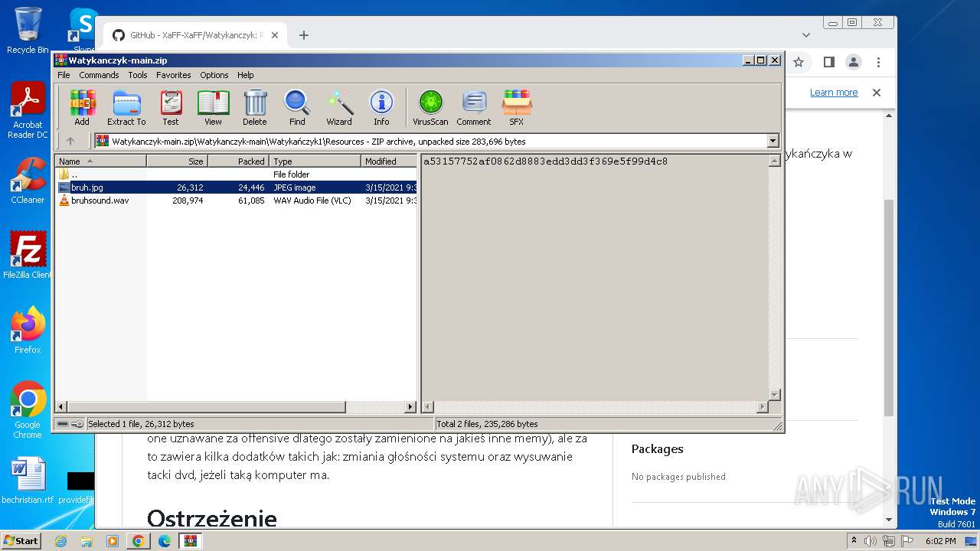980x551 pixels.
Task: Click the Chrome page vertical scrollbar
Action: coord(889,306)
